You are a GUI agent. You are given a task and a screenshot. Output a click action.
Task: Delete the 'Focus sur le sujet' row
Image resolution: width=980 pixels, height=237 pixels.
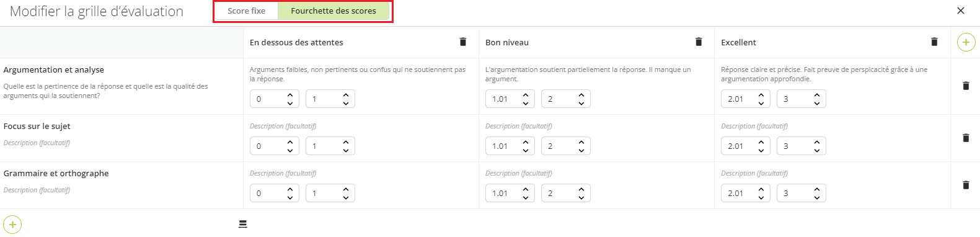966,138
